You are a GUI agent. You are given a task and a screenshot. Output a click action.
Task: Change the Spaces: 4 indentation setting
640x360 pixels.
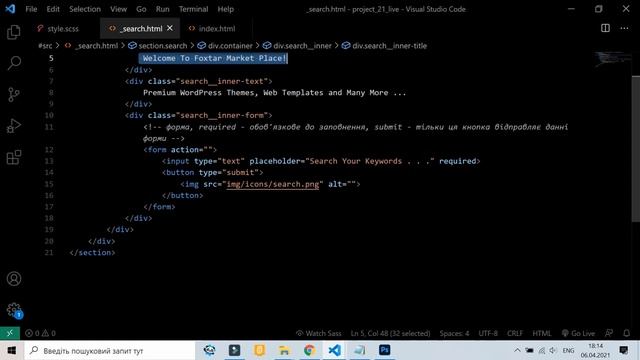(x=454, y=333)
